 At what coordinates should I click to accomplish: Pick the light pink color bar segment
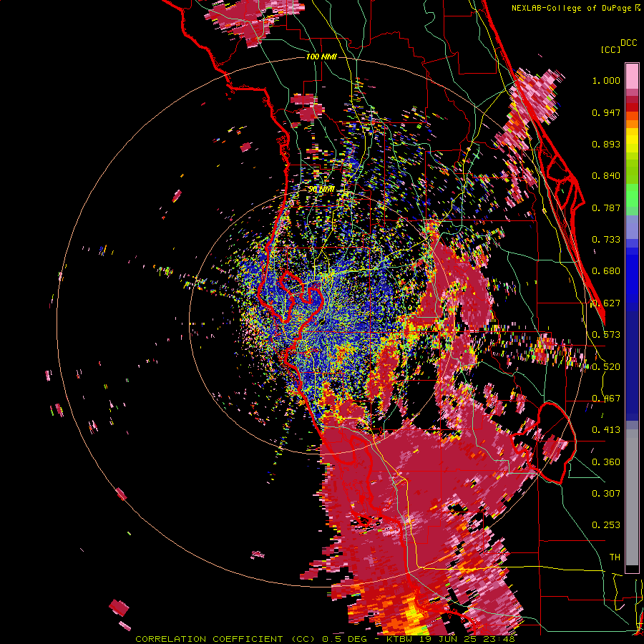(x=632, y=76)
